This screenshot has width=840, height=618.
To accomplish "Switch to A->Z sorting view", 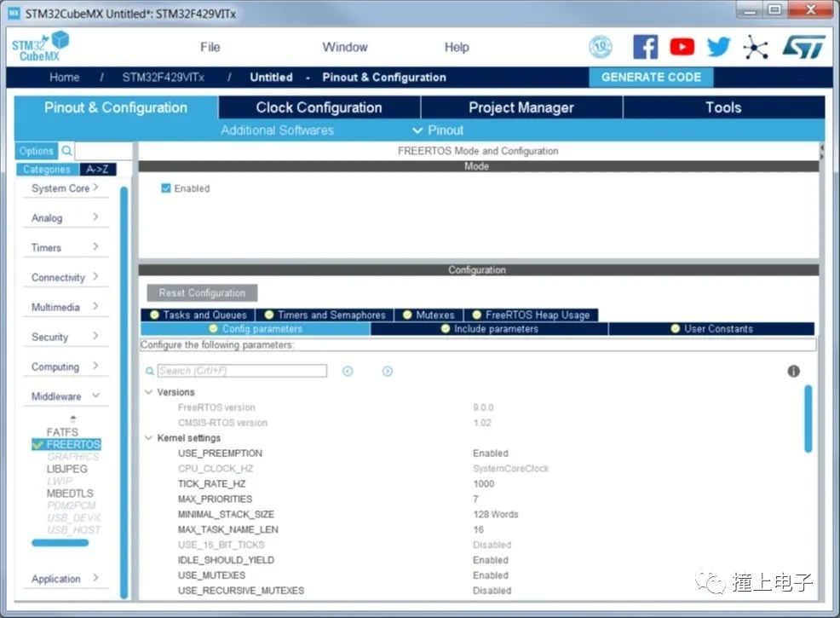I will [97, 169].
